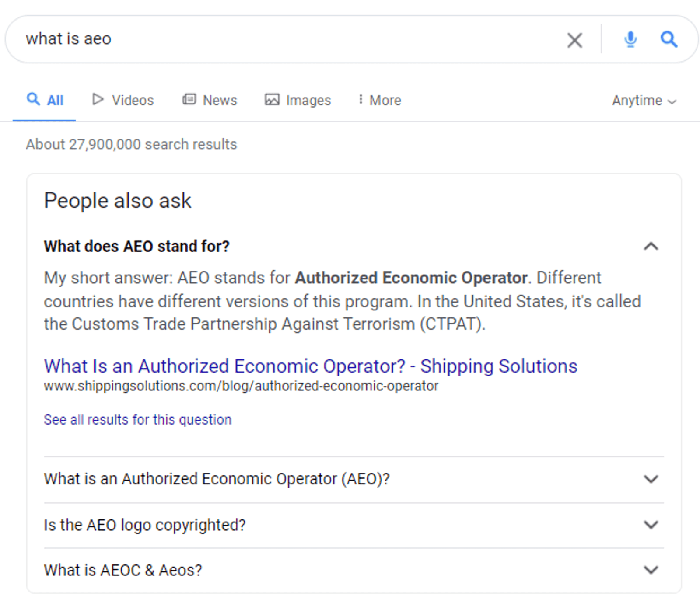Open the shippingsolutions.com blog URL

(x=241, y=386)
